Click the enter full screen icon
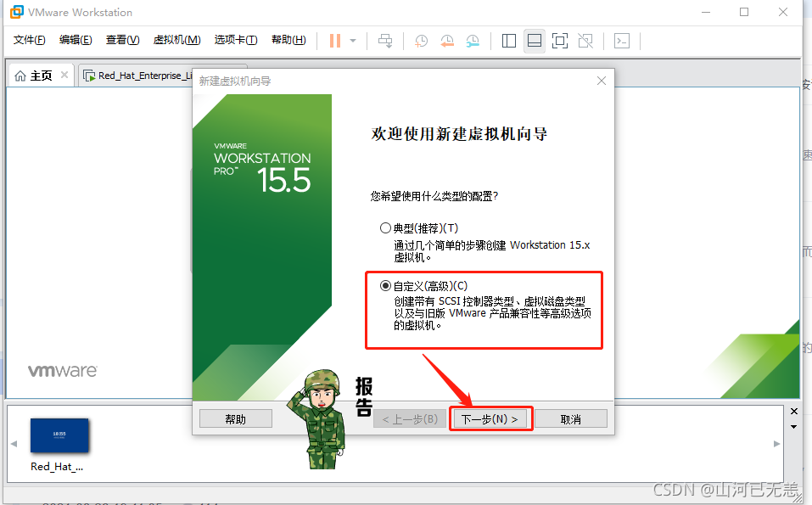This screenshot has height=505, width=812. point(560,41)
